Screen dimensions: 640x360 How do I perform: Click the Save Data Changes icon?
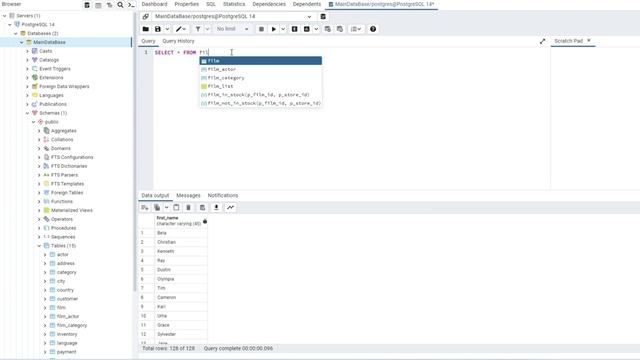202,207
